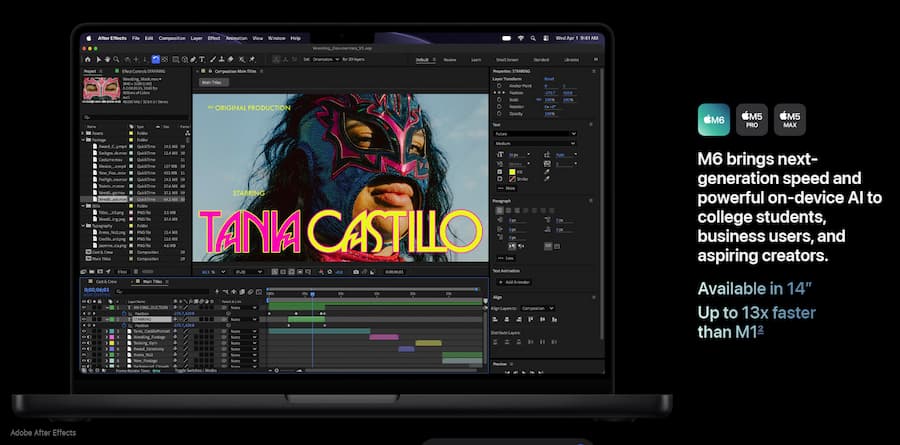Click the Stroke color eyedropper
The image size is (900, 445).
(547, 179)
